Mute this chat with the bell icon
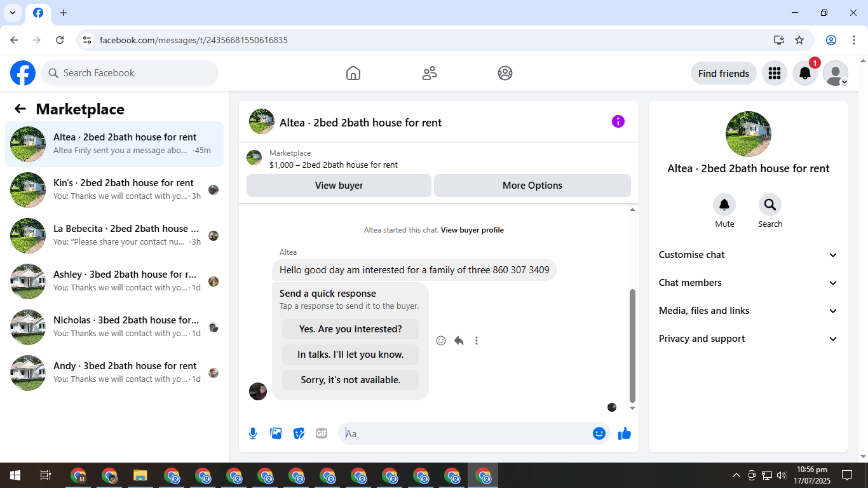 coord(724,205)
